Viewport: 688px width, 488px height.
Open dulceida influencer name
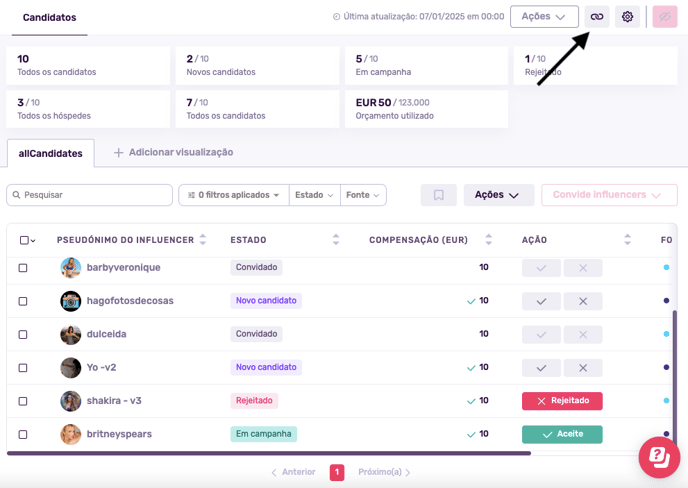107,334
